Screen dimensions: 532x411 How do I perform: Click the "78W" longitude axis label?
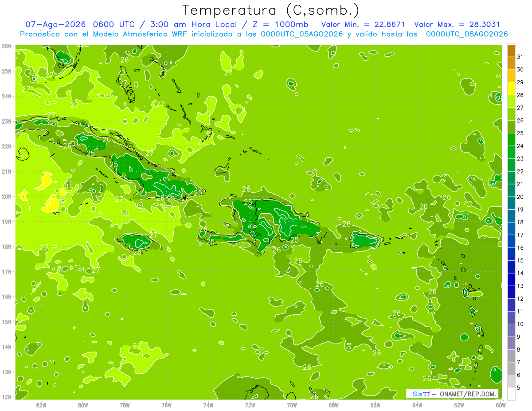125,405
